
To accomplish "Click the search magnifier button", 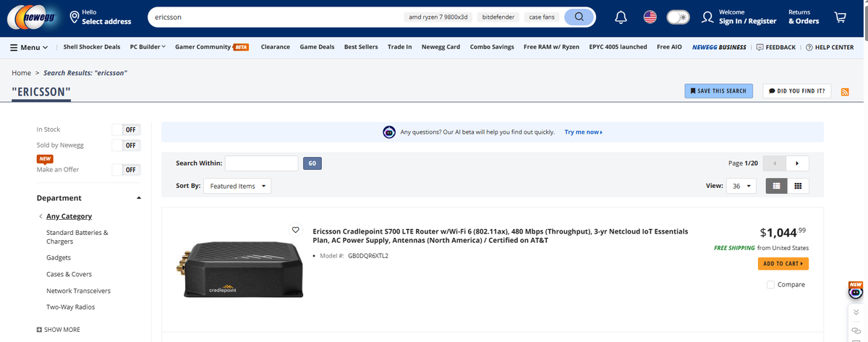I will pyautogui.click(x=579, y=17).
